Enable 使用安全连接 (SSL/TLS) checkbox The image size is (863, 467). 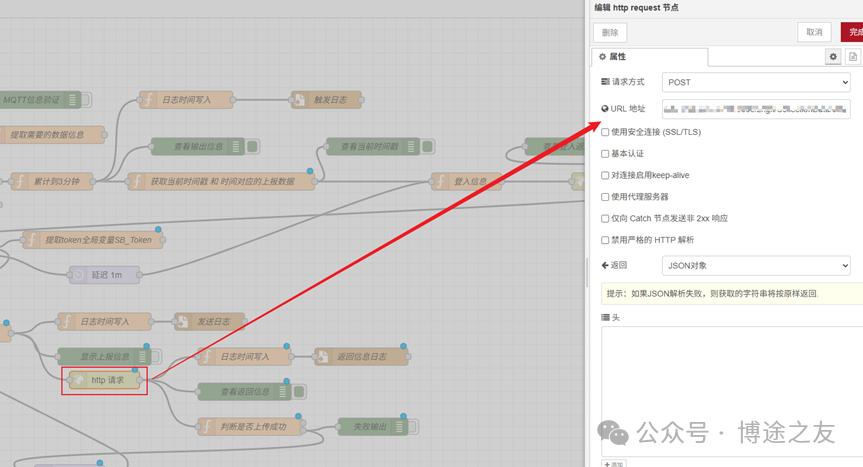click(x=605, y=132)
